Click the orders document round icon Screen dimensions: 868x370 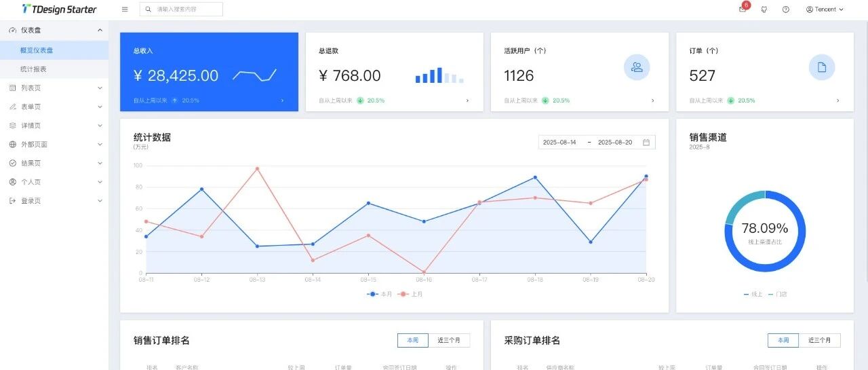(x=822, y=67)
